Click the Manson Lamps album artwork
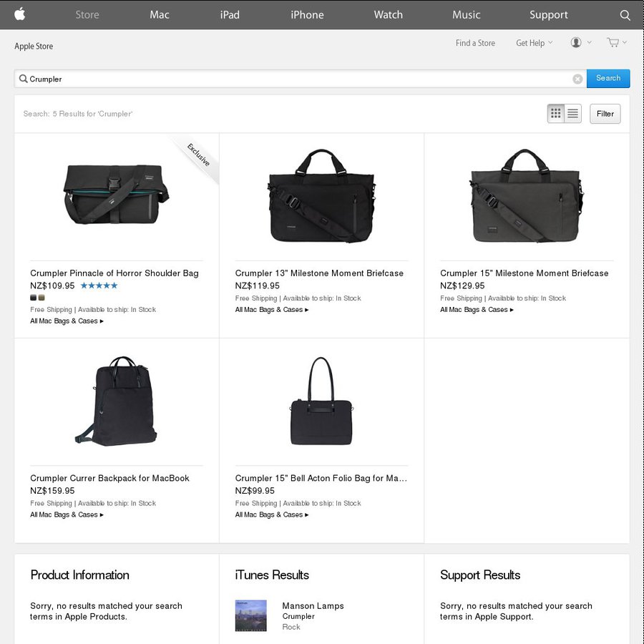Screen dimensions: 644x644 tap(251, 615)
